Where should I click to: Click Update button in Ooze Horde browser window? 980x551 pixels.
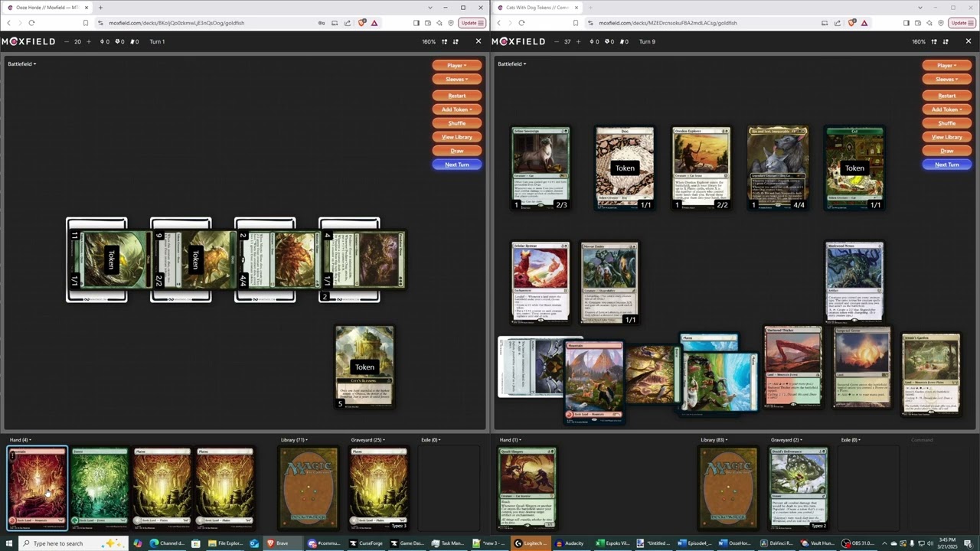(x=472, y=23)
